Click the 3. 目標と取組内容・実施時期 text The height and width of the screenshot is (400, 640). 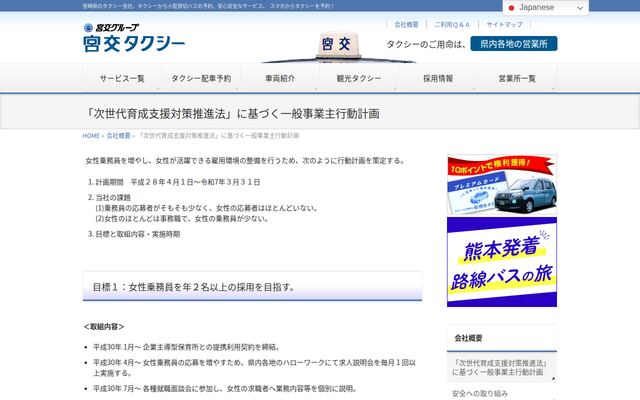coord(134,234)
